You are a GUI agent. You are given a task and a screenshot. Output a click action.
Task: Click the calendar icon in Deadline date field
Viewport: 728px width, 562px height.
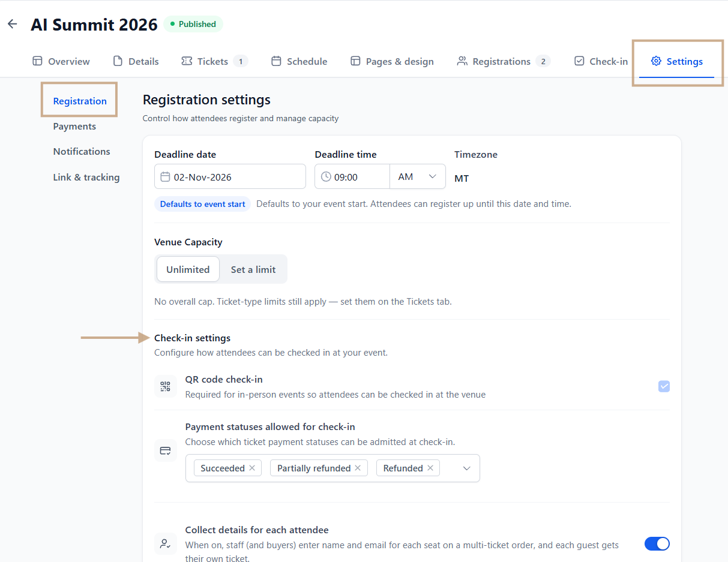click(166, 177)
